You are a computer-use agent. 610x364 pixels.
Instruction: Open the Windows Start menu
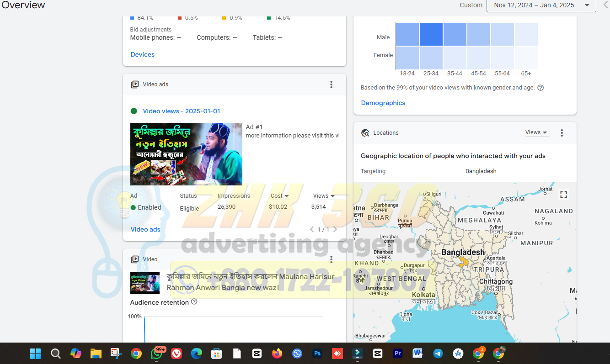pyautogui.click(x=35, y=353)
